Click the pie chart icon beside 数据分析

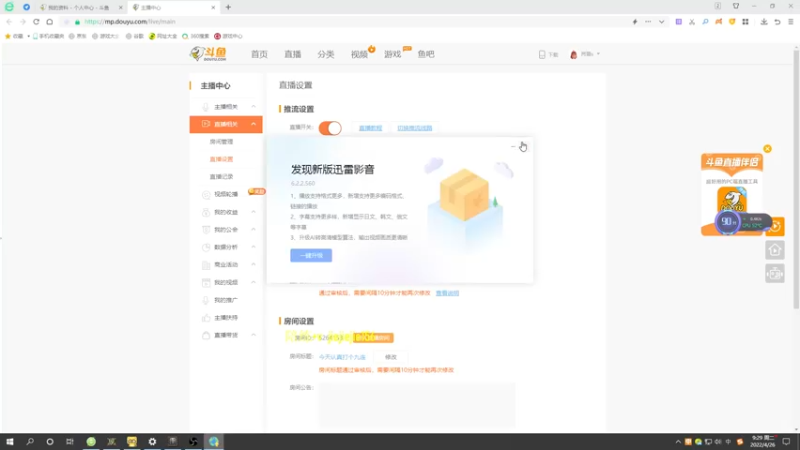click(206, 247)
